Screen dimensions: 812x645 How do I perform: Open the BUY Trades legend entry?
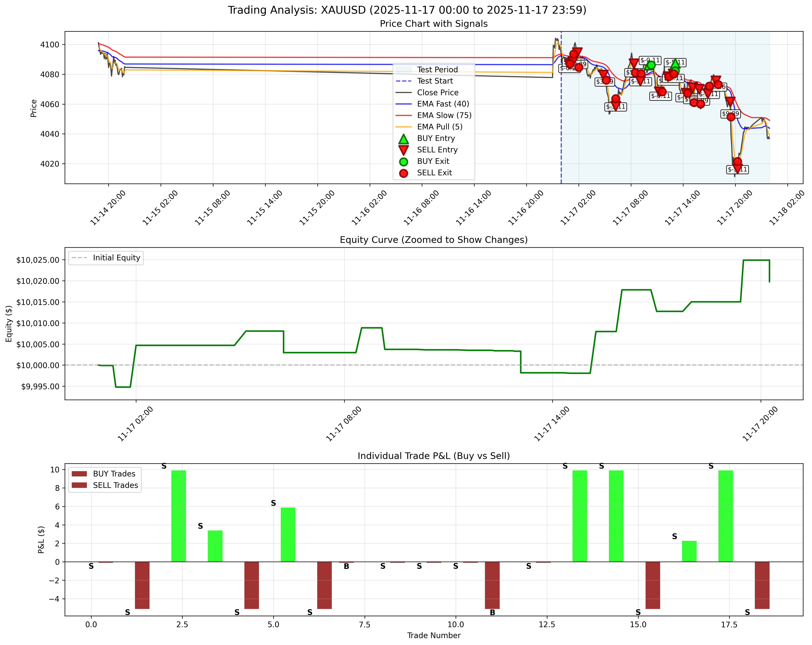[105, 474]
